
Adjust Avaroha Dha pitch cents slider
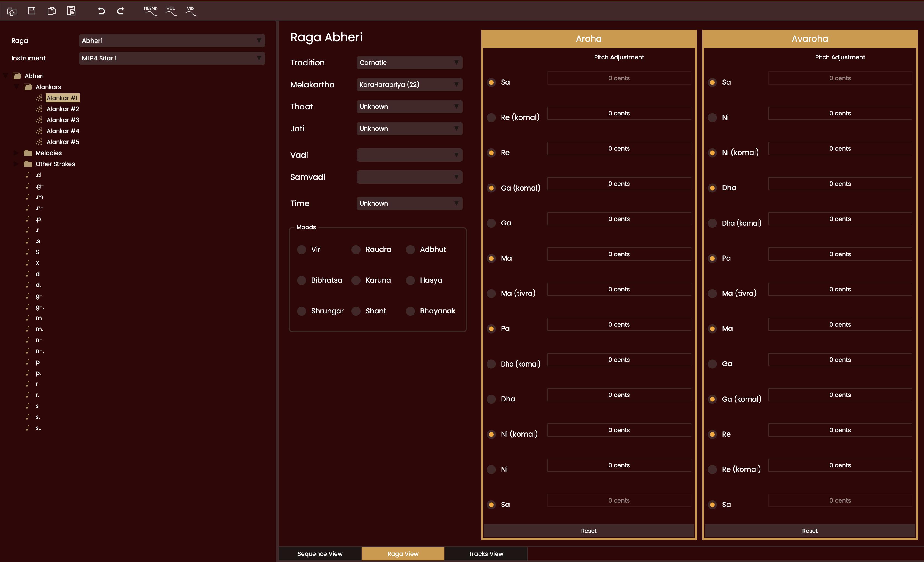click(840, 184)
